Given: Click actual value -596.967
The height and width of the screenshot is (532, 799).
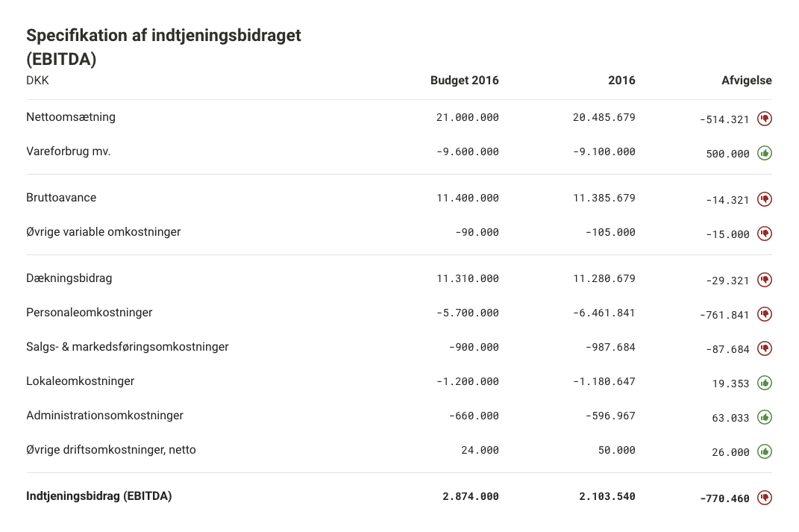Looking at the screenshot, I should (610, 416).
